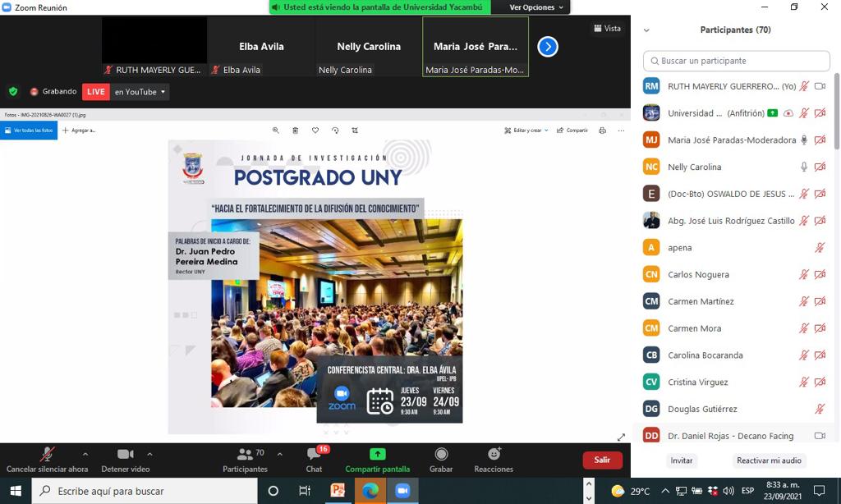Open Zoom from the Windows taskbar
This screenshot has width=841, height=504.
click(402, 491)
